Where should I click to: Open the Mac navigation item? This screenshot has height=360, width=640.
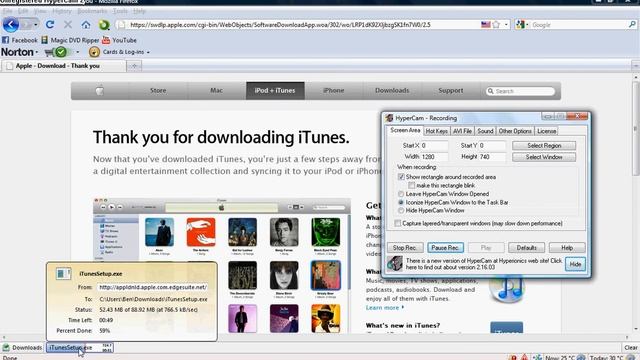pyautogui.click(x=216, y=91)
